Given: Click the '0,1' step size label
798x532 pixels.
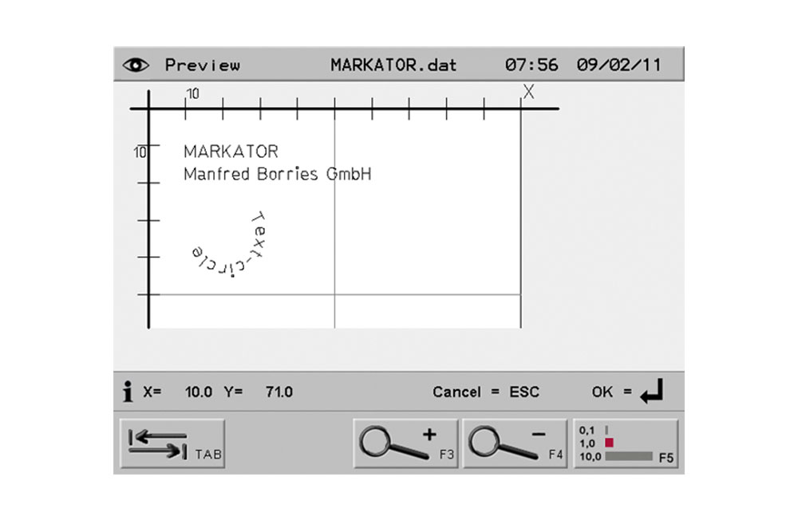Looking at the screenshot, I should pyautogui.click(x=587, y=430).
